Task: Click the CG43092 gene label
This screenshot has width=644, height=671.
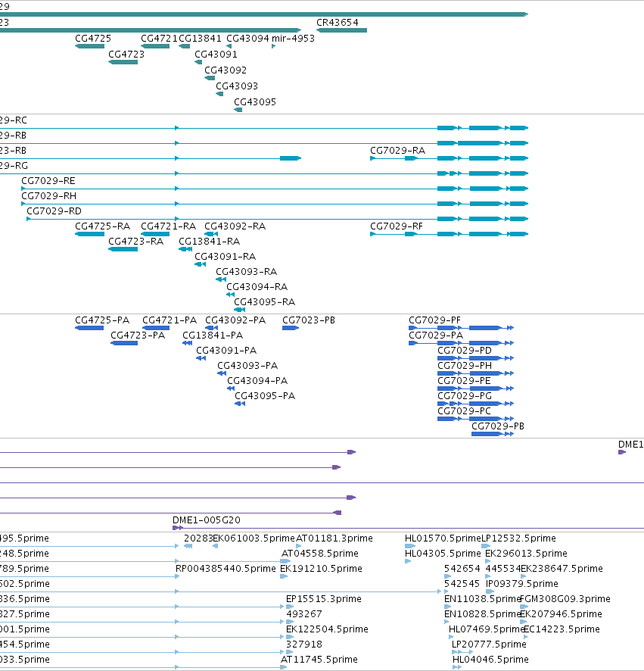Action: [226, 70]
